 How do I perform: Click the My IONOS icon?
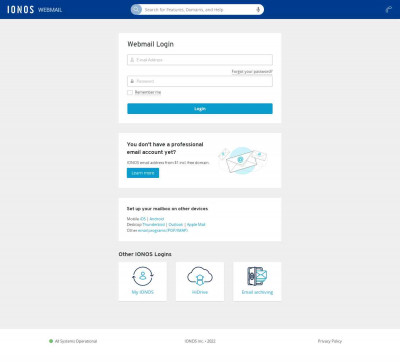pos(143,276)
